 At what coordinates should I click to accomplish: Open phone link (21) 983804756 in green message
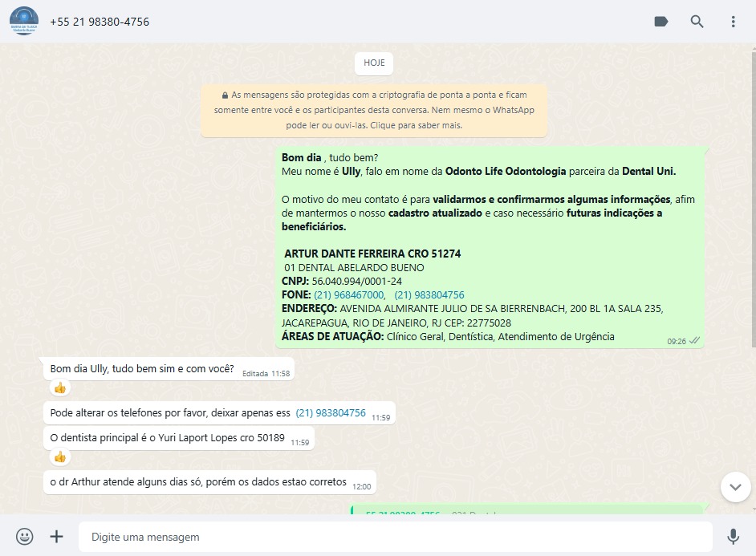[x=429, y=295]
